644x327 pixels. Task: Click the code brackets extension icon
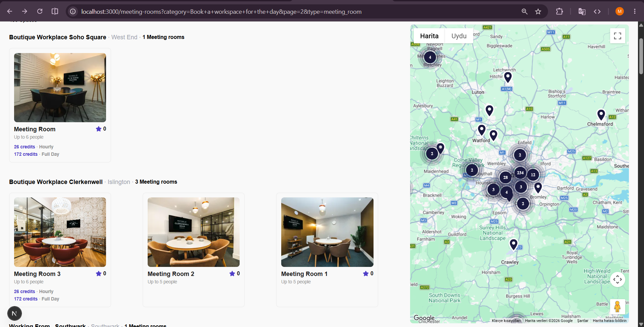[x=597, y=11]
